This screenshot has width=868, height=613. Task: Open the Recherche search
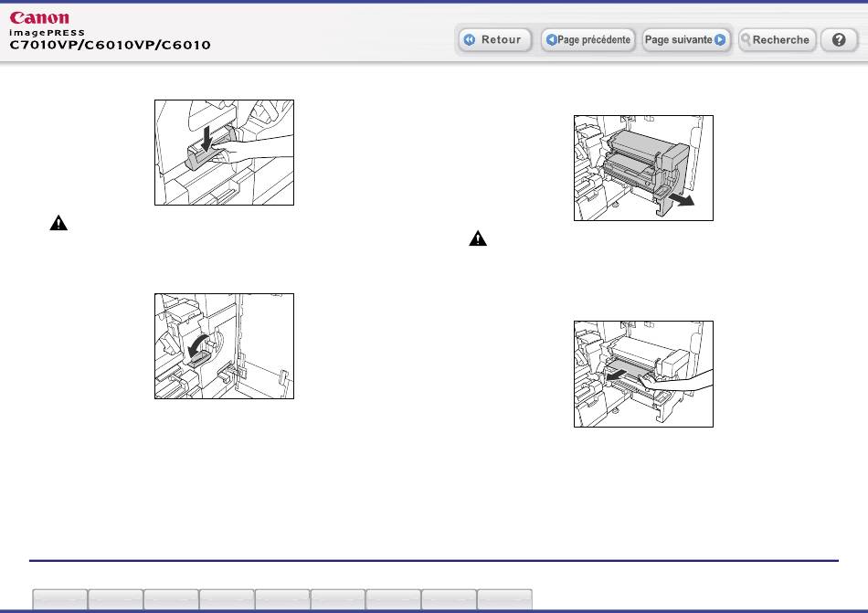777,40
